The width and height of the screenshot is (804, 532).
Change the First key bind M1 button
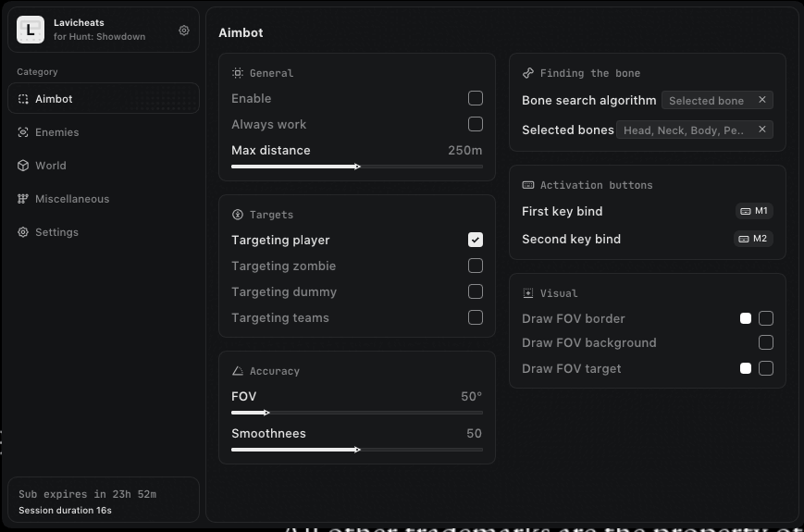753,211
